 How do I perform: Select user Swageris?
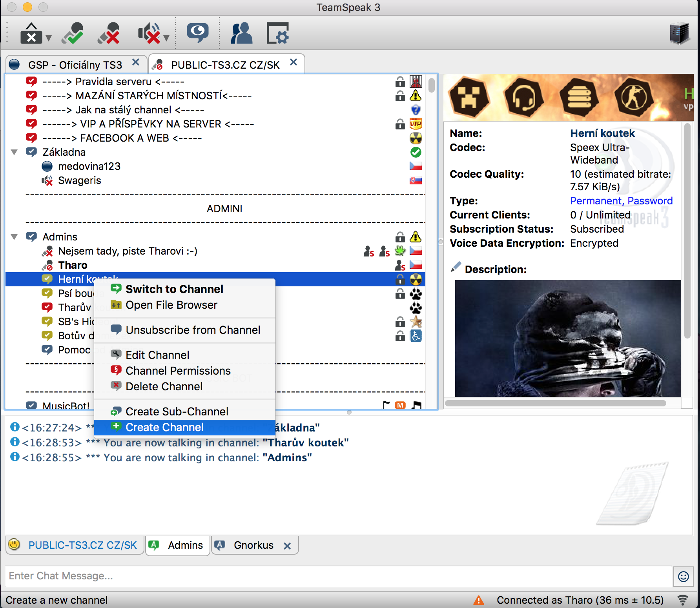click(x=80, y=180)
